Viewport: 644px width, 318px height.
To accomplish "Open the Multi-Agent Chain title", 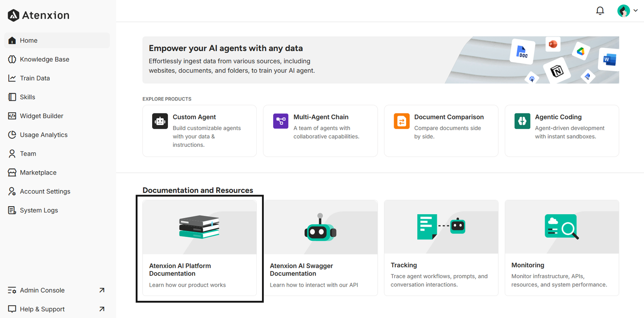I will 321,117.
